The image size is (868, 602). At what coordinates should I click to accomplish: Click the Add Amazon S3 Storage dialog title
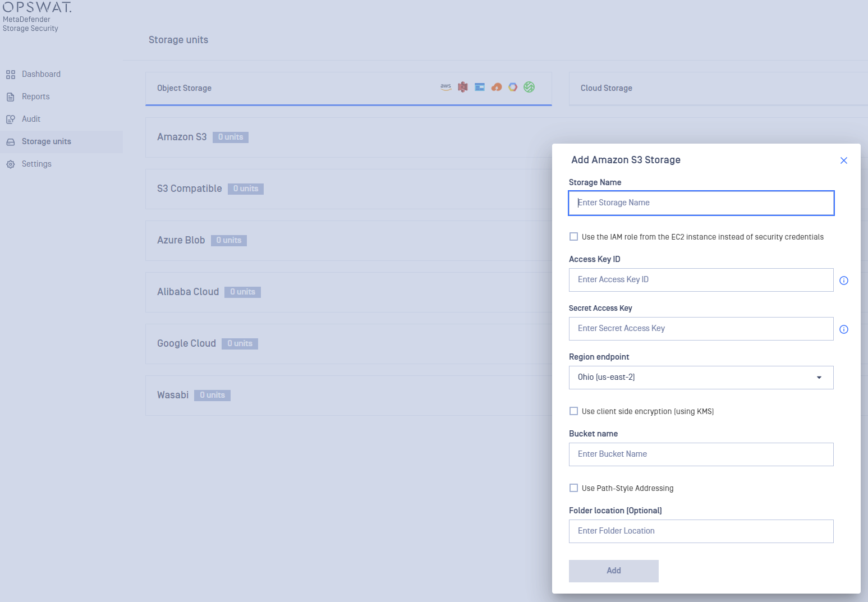(626, 160)
